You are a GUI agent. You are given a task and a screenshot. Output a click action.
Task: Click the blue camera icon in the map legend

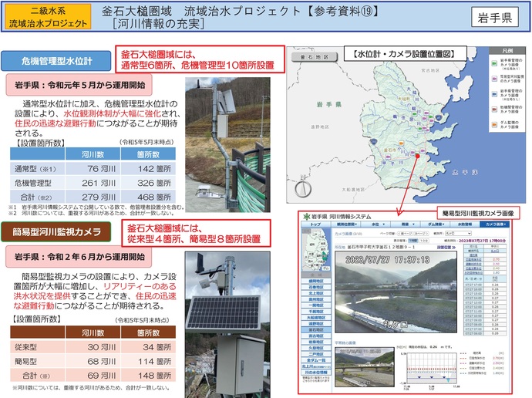495,95
